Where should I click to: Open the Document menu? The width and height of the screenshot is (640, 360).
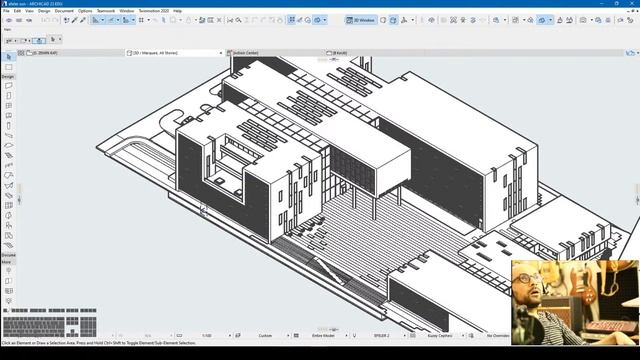coord(64,11)
